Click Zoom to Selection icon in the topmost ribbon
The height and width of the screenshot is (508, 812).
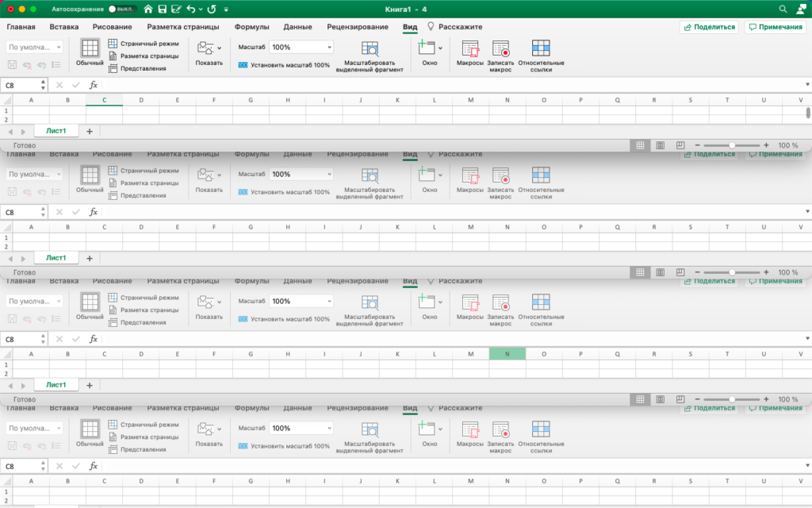[370, 50]
